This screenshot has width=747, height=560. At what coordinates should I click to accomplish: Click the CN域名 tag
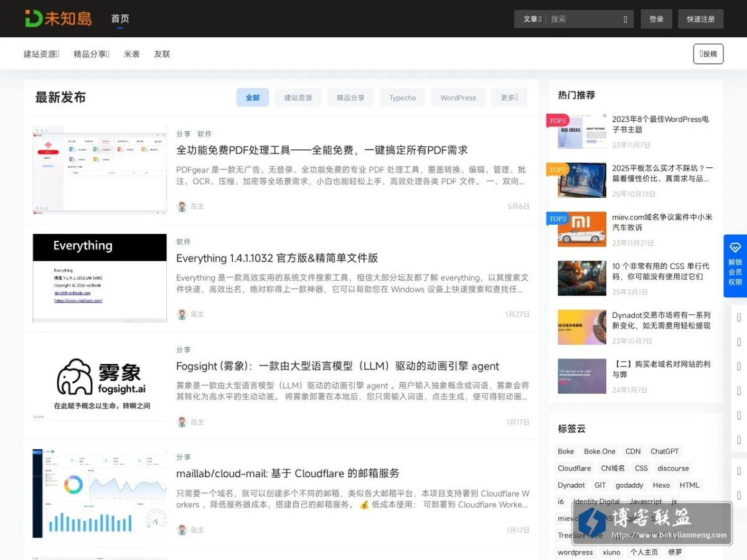tap(613, 469)
